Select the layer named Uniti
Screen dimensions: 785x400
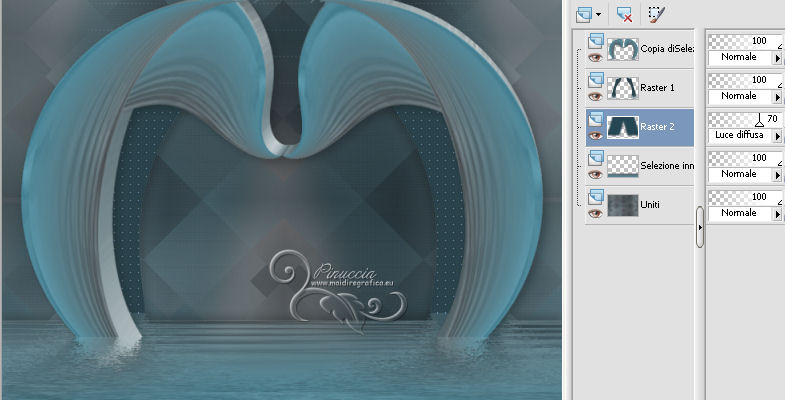tap(650, 205)
